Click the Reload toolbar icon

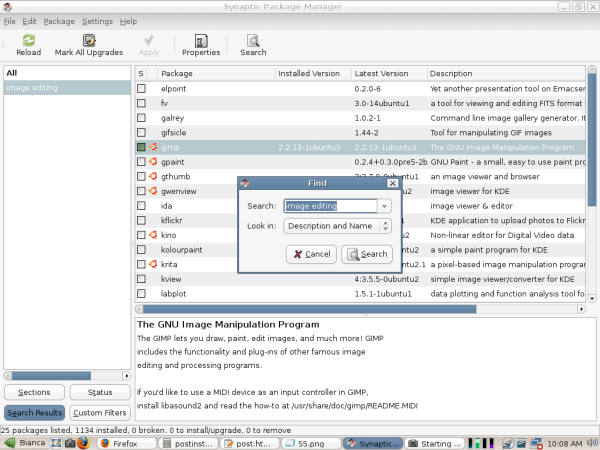pos(29,40)
